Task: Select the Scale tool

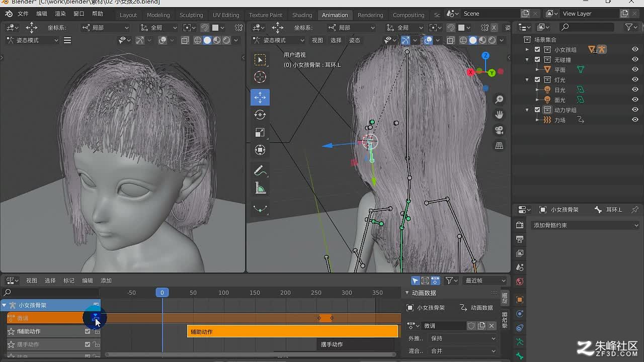Action: (x=260, y=132)
